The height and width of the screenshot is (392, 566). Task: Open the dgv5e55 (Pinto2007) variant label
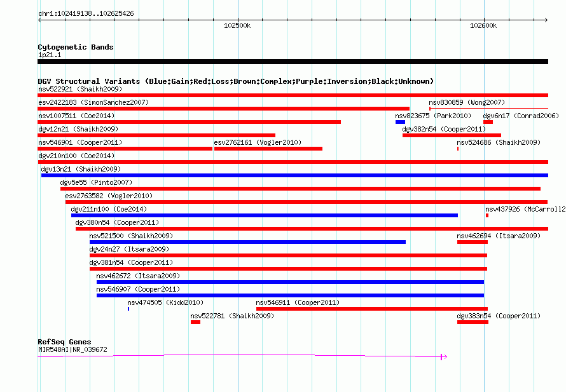[x=96, y=182]
